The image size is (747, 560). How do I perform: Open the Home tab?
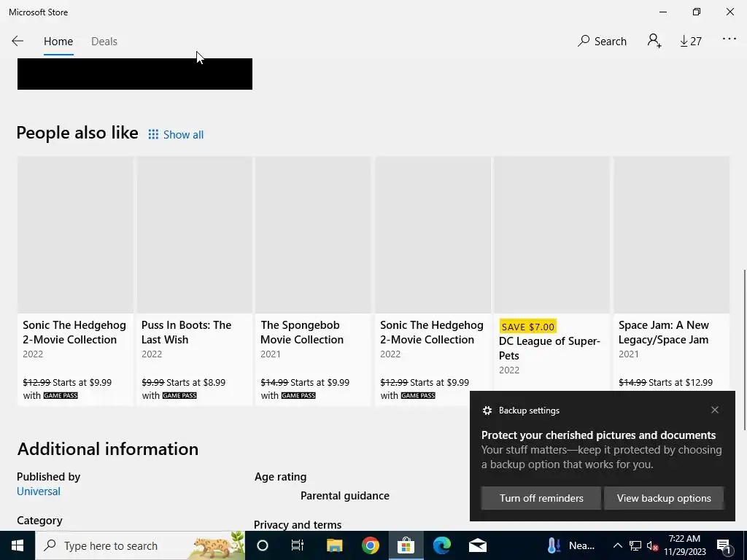click(x=58, y=42)
